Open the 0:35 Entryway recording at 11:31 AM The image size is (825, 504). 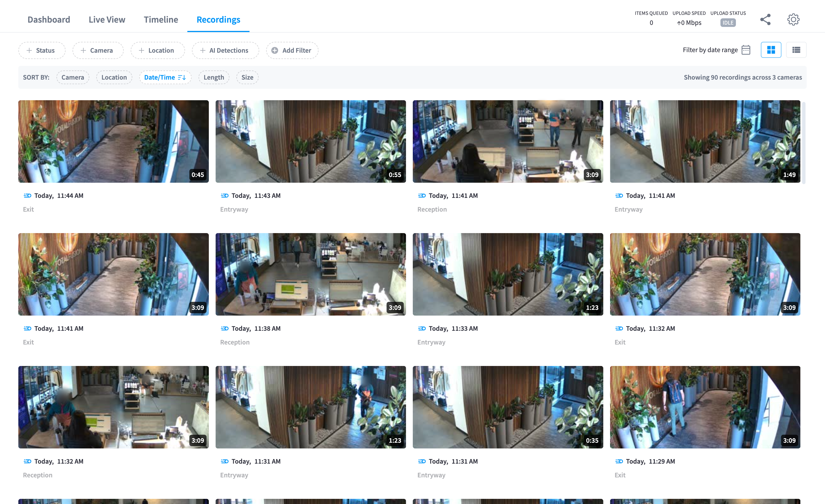coord(508,407)
